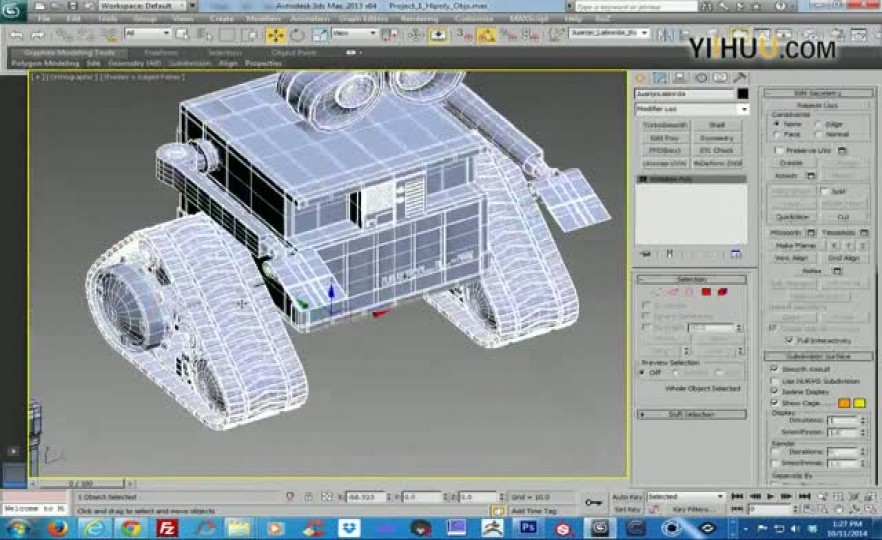
Task: Open the Hierarchy command panel tab
Action: coord(680,78)
